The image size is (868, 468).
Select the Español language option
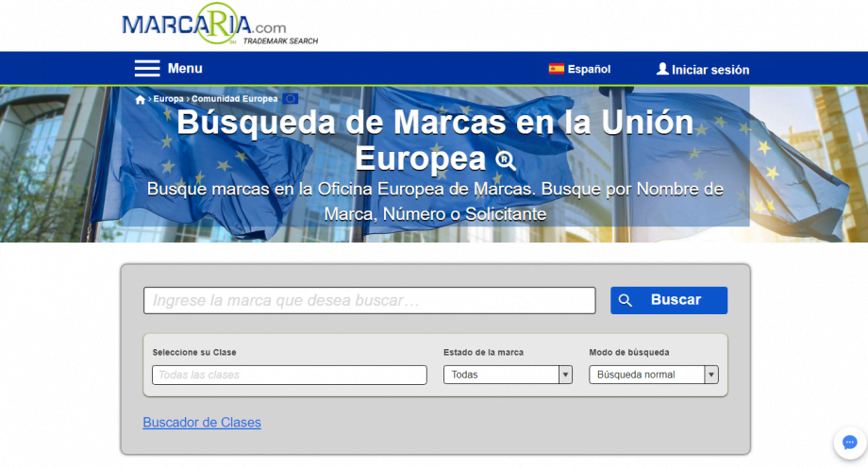(x=589, y=69)
